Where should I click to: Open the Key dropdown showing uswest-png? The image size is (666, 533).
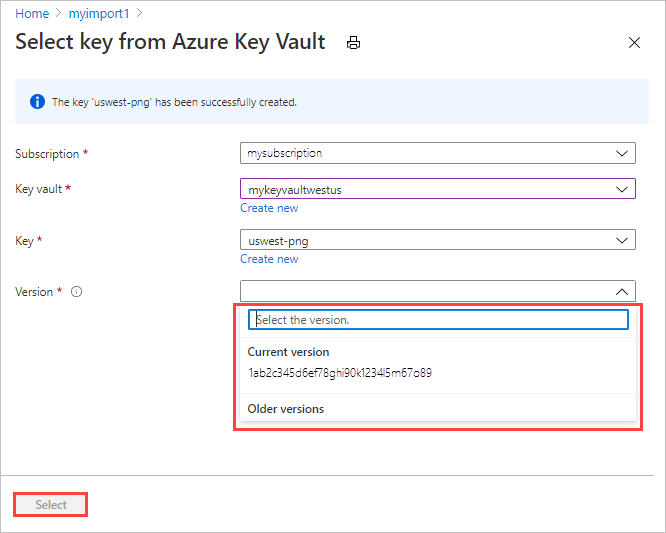[x=437, y=240]
